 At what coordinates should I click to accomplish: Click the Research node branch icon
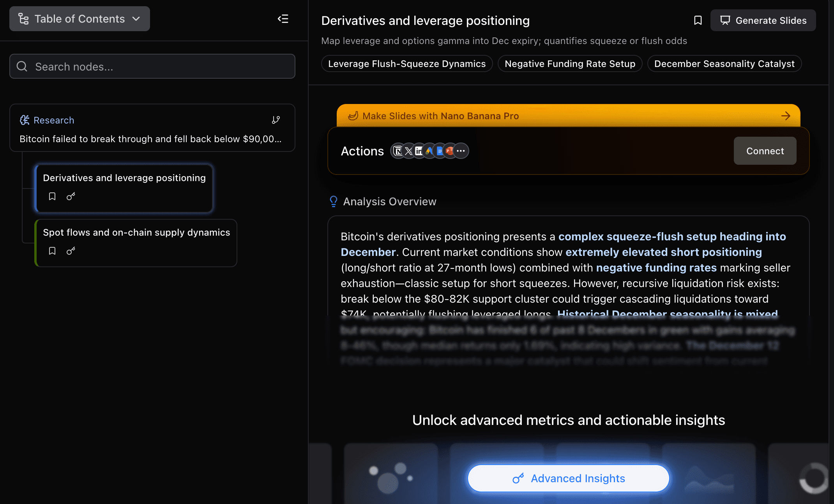[276, 120]
